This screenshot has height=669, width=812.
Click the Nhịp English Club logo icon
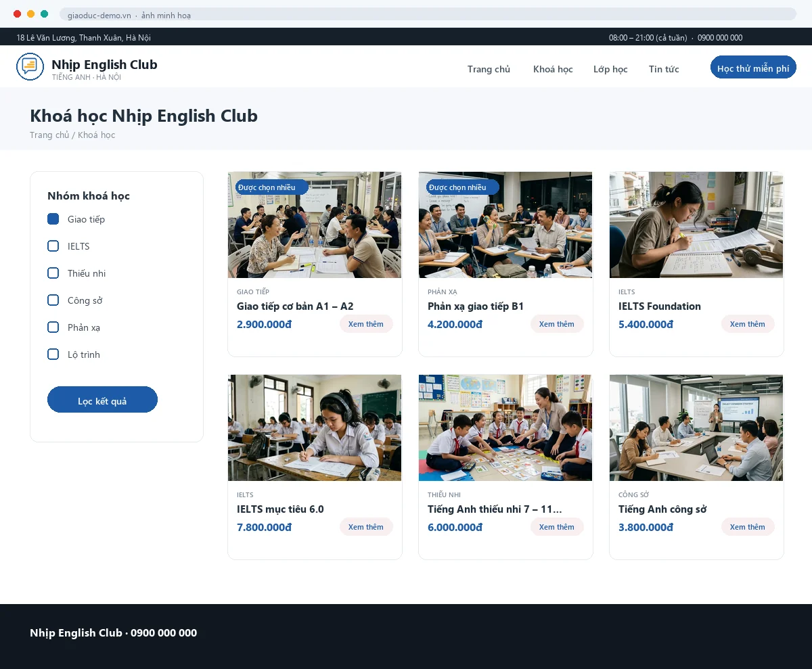30,66
